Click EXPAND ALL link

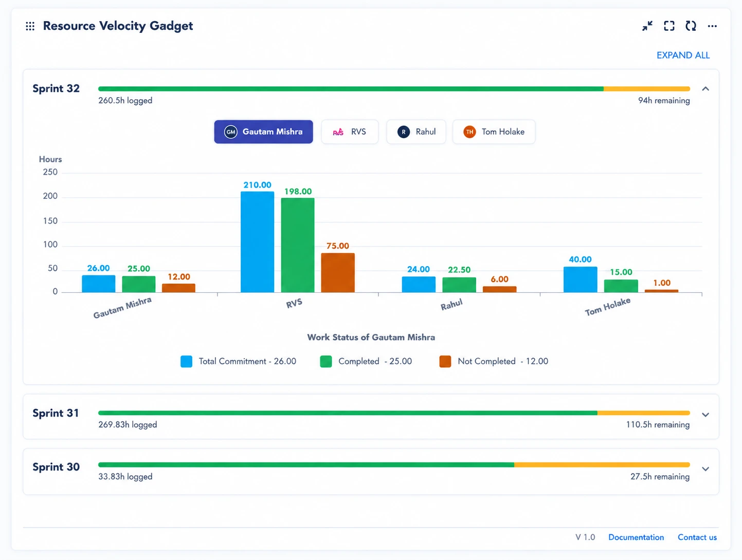[x=683, y=55]
